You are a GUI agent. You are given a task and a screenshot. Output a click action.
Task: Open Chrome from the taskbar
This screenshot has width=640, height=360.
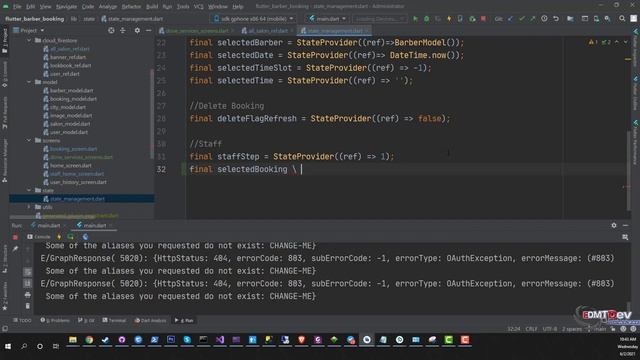89,340
